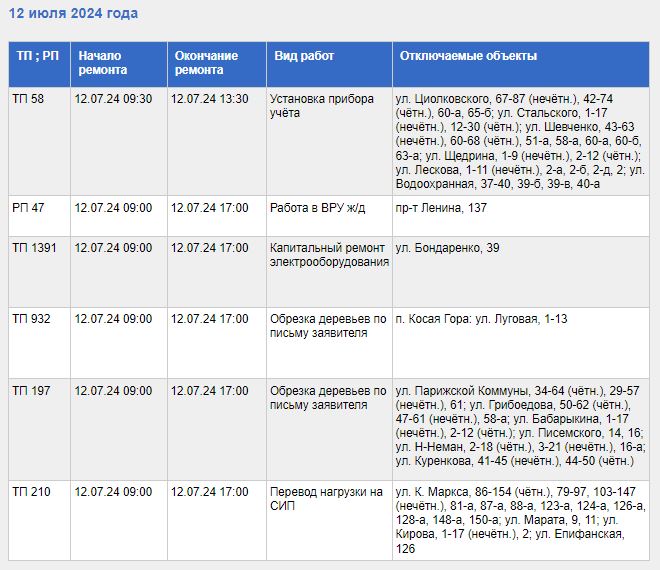This screenshot has width=660, height=570.
Task: Click the "Начало ремонта" column header
Action: 103,63
